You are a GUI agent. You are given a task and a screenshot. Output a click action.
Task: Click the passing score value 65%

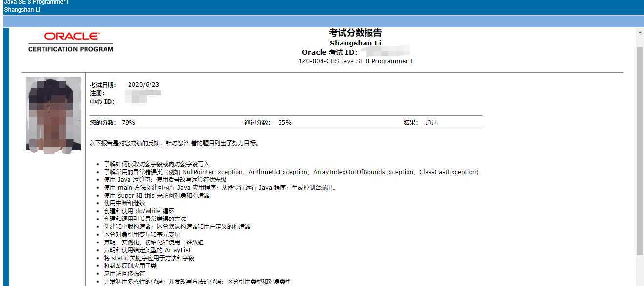pyautogui.click(x=285, y=123)
